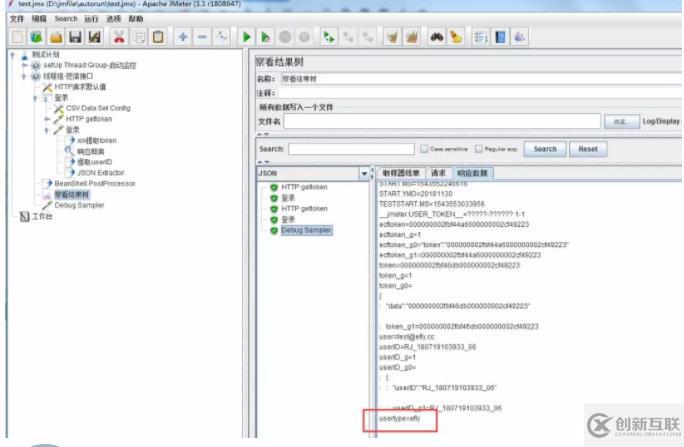Click the Remote start all icon
This screenshot has height=447, width=684.
click(328, 37)
